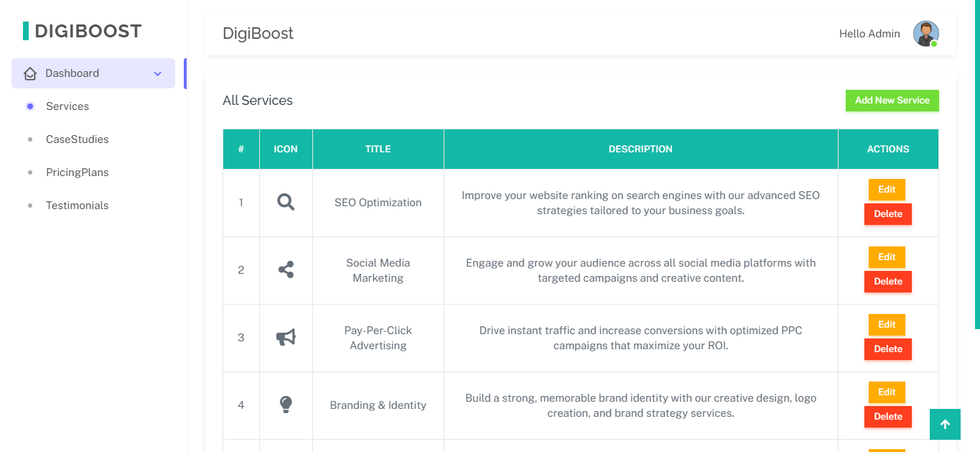
Task: Click the Dashboard home icon
Action: tap(30, 73)
